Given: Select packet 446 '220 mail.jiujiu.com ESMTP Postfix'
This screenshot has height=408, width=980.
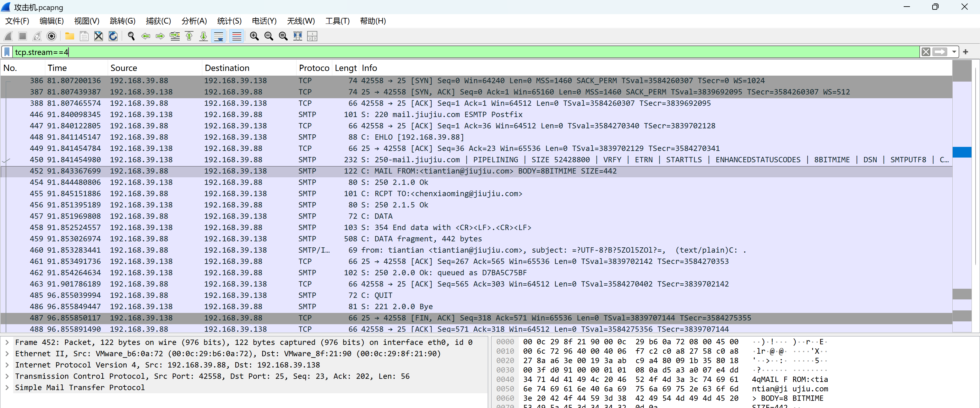Looking at the screenshot, I should (476, 115).
